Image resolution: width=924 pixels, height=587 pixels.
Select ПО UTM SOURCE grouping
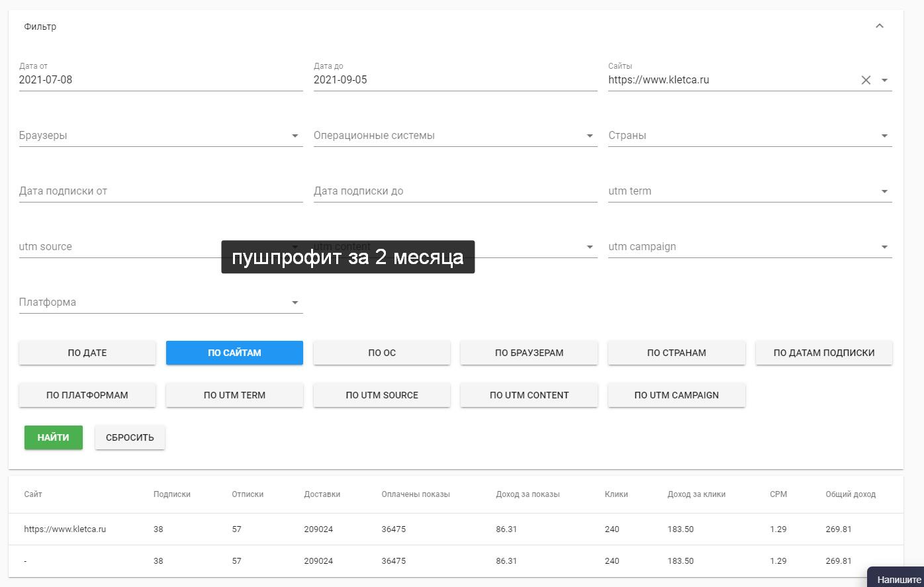[382, 395]
